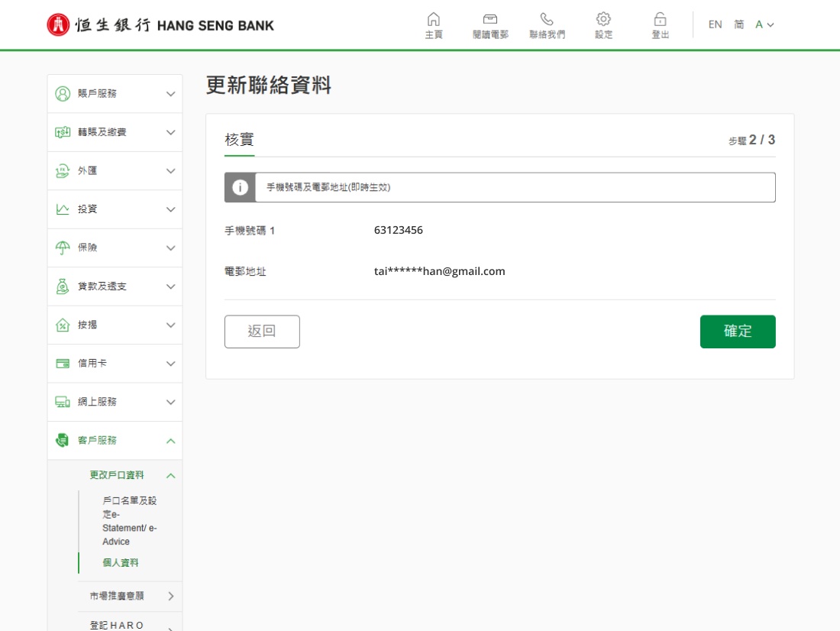Click the 賬戶服務 person icon
This screenshot has width=840, height=631.
63,94
